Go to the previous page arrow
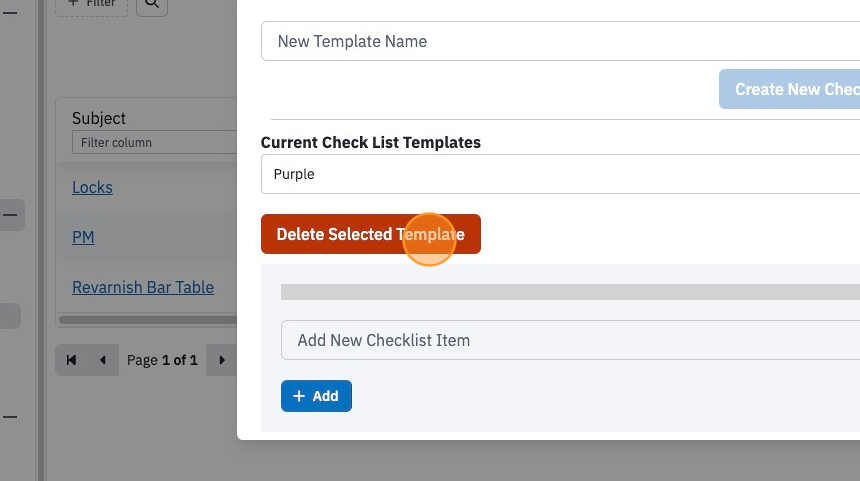The height and width of the screenshot is (481, 860). [103, 360]
